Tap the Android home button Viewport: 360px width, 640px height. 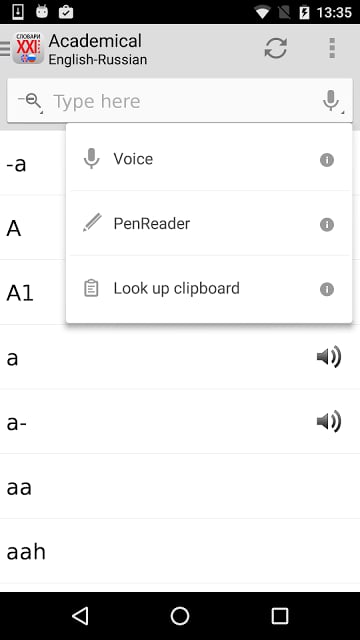[x=180, y=616]
